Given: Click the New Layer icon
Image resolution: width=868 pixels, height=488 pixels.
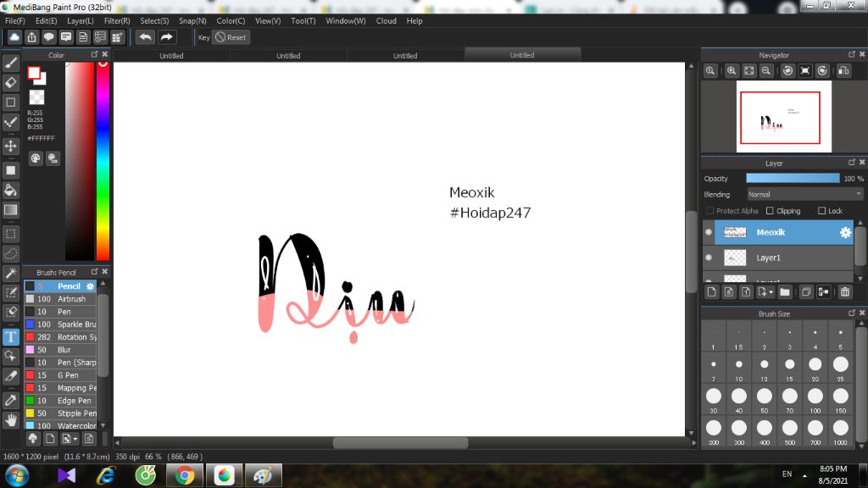Looking at the screenshot, I should 712,291.
